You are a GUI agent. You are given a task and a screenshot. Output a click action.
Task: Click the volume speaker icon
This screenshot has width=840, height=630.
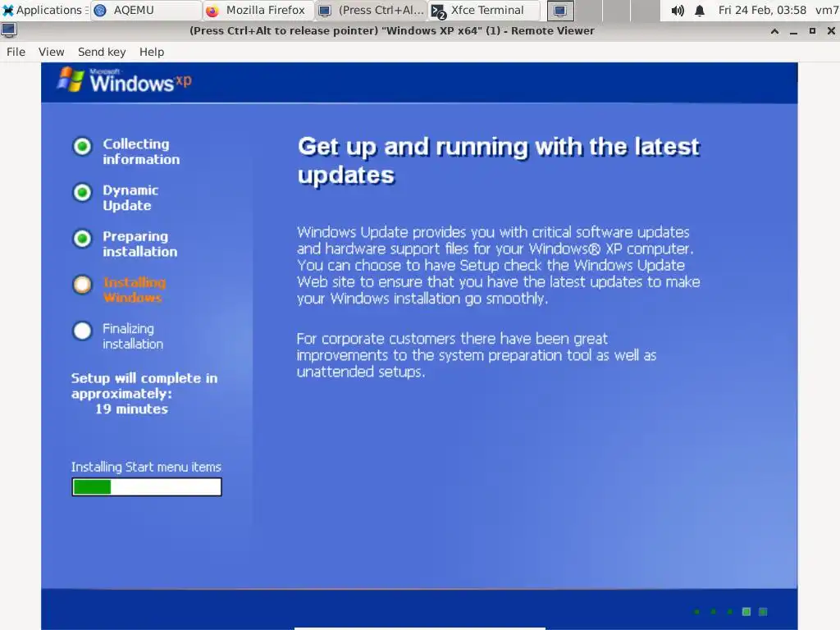(x=677, y=10)
